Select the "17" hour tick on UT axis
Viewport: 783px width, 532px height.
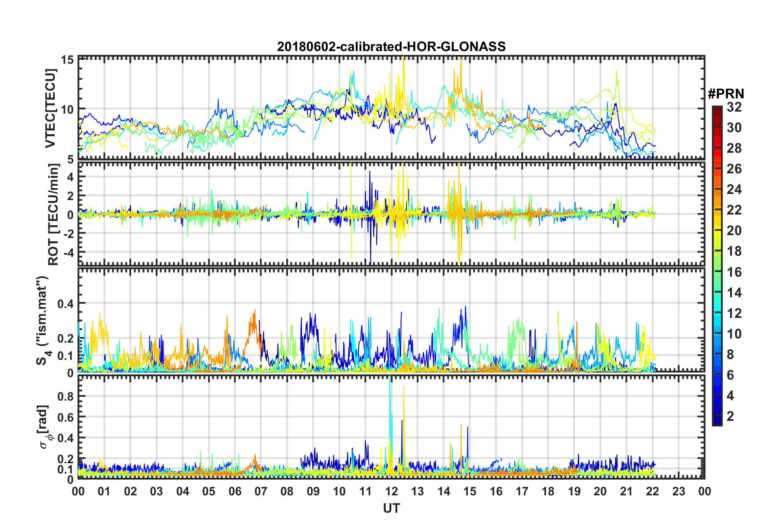coord(522,491)
